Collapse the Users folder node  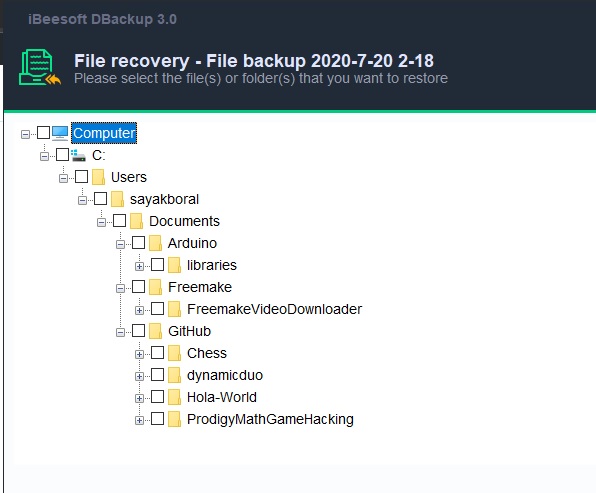(63, 178)
